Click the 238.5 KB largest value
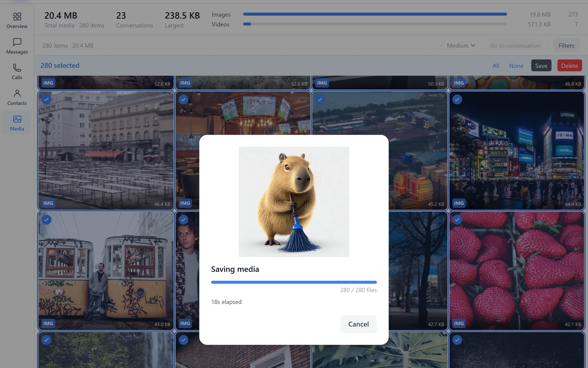Screen dimensions: 588x368 click(x=182, y=16)
